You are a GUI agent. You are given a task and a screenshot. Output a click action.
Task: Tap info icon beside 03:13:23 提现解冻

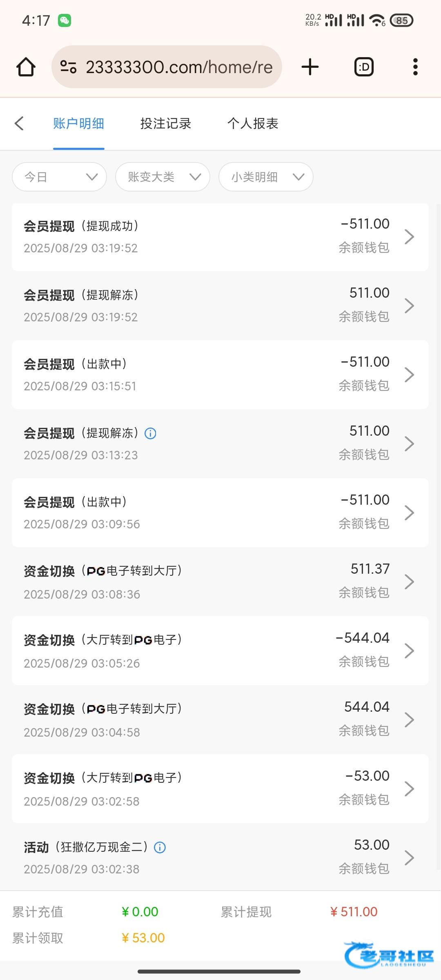(150, 433)
